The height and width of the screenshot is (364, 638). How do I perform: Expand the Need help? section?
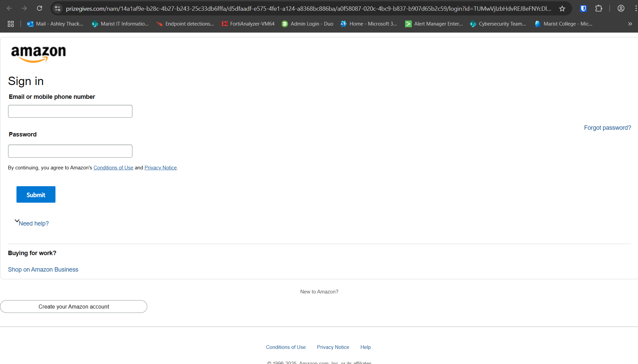[32, 223]
